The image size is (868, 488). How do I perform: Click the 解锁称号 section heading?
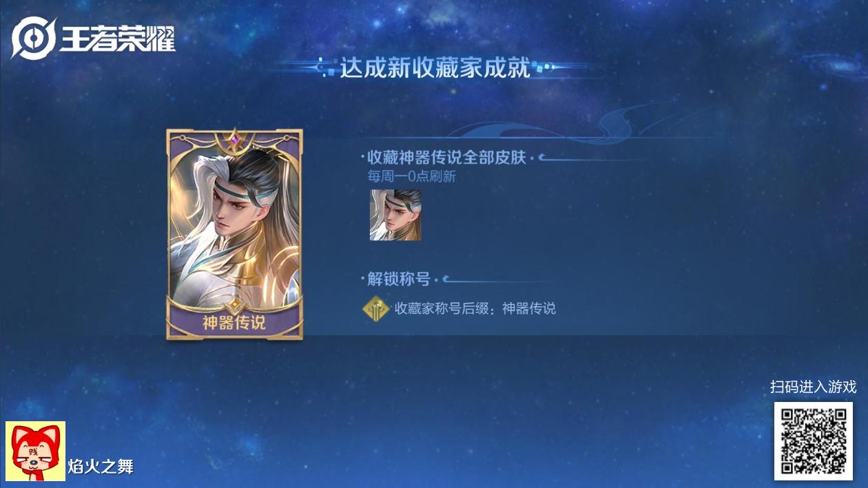click(x=398, y=279)
